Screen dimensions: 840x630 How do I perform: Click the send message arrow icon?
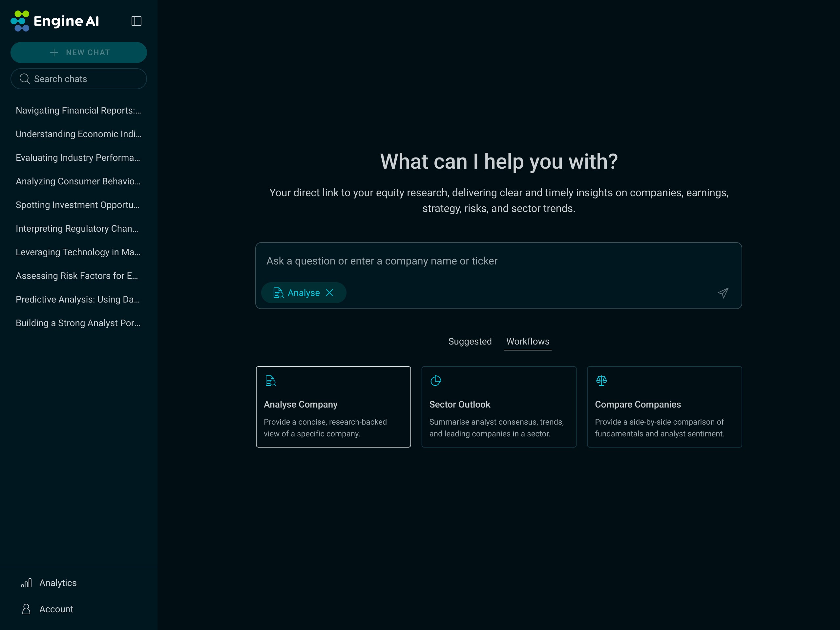[723, 293]
